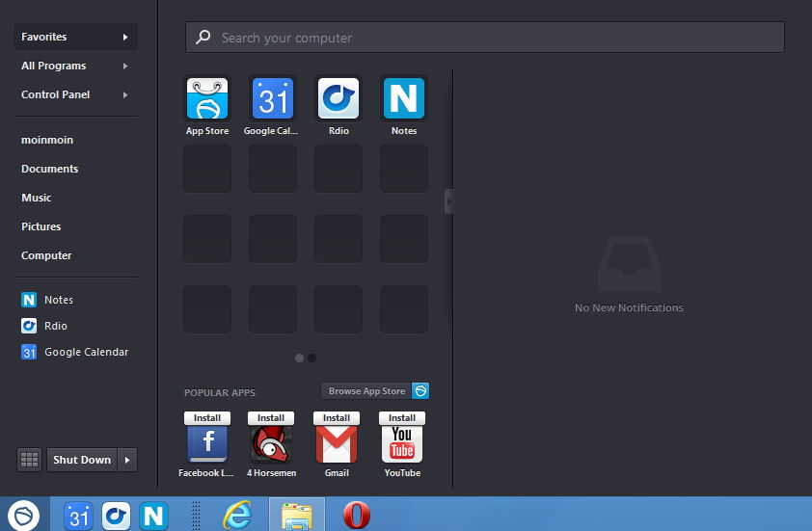Click the grid view button beside Shut Down
Viewport: 812px width, 531px height.
point(29,460)
